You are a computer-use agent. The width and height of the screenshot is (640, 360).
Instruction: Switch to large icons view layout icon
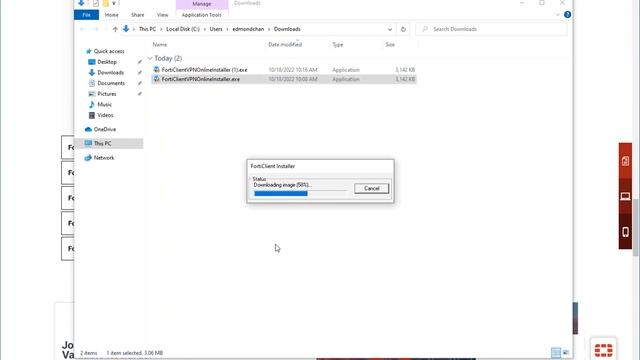[566, 352]
